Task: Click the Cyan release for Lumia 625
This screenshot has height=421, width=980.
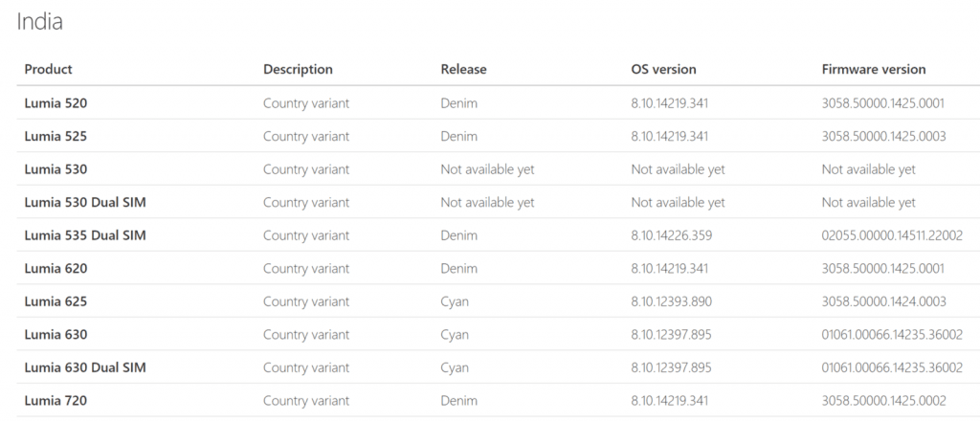Action: click(x=455, y=301)
